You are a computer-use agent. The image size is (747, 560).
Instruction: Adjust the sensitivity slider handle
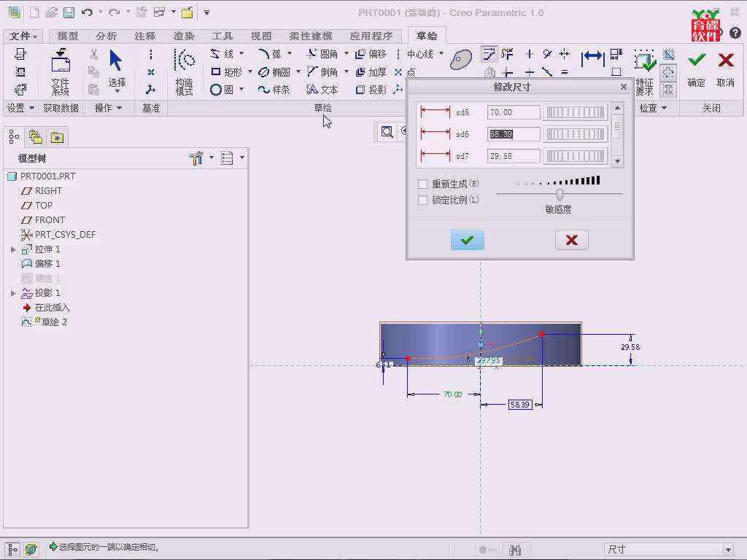point(560,194)
